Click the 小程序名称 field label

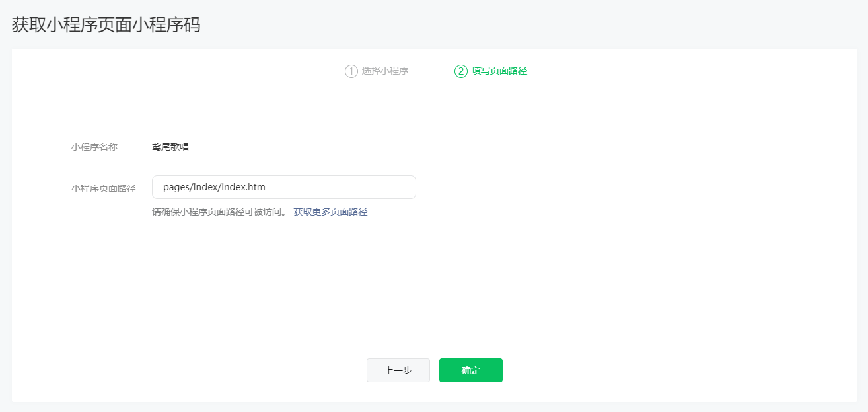94,147
